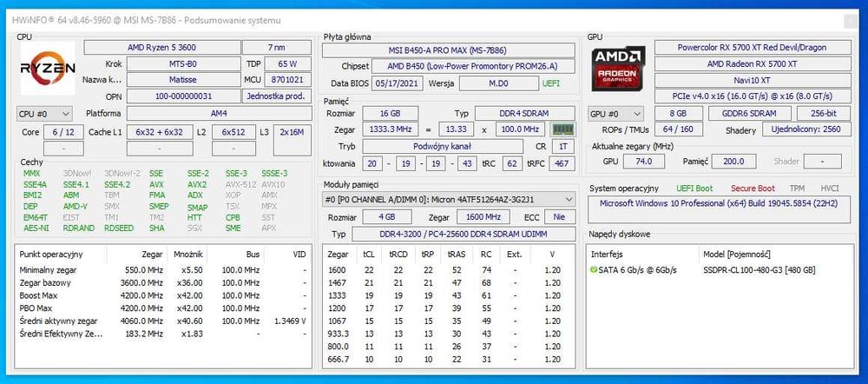Image resolution: width=868 pixels, height=384 pixels.
Task: Click the 6x512 L2 cache value
Action: (x=233, y=132)
